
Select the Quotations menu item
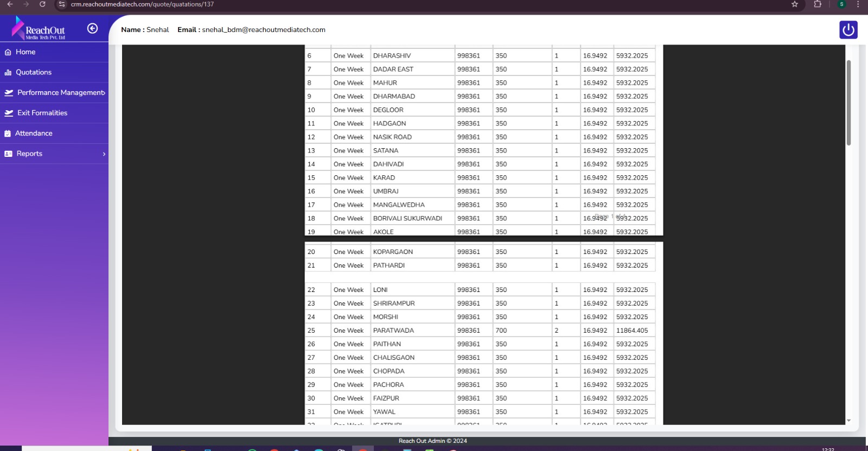tap(34, 72)
